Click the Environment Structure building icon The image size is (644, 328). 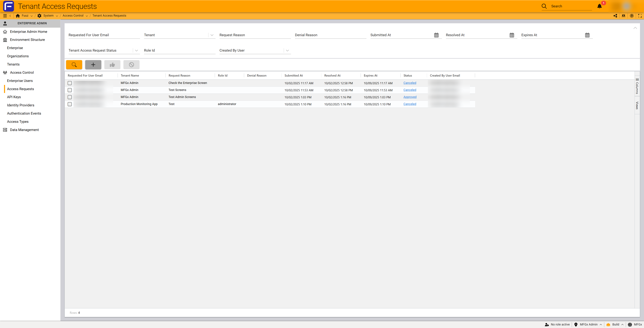[5, 40]
